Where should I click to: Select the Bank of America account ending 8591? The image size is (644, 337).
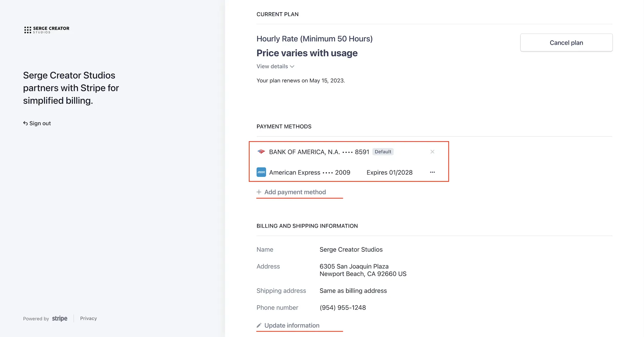click(x=319, y=152)
